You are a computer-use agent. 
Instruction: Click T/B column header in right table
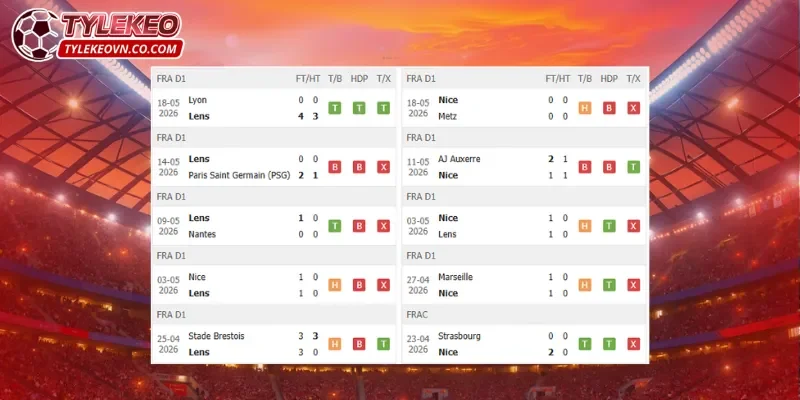(x=585, y=79)
